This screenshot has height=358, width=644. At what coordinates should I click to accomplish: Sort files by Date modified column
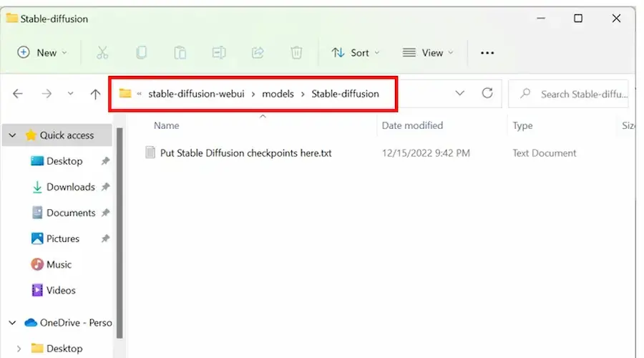(412, 125)
